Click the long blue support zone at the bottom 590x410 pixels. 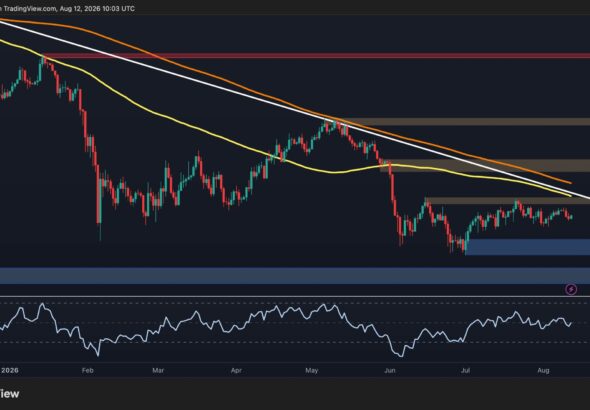point(295,276)
